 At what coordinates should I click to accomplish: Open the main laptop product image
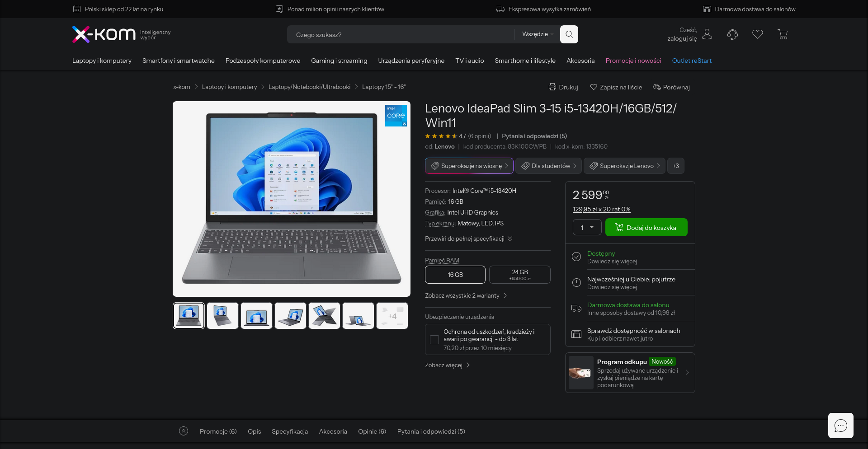pos(292,199)
